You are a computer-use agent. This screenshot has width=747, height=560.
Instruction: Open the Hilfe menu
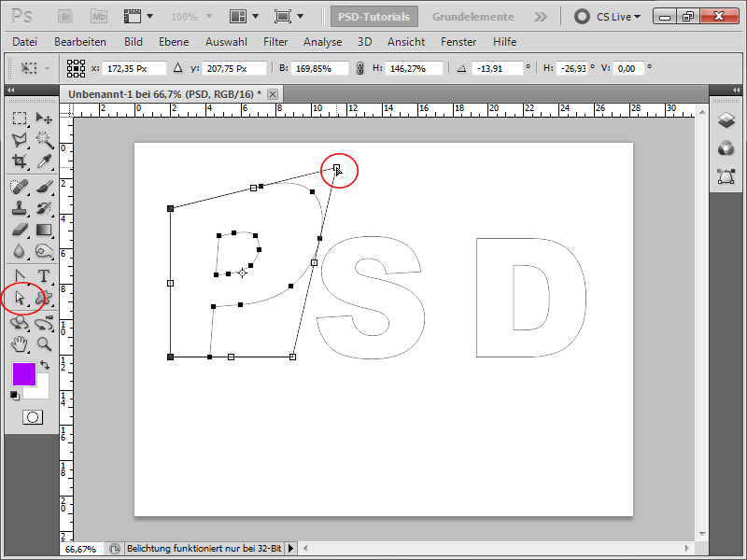point(504,42)
